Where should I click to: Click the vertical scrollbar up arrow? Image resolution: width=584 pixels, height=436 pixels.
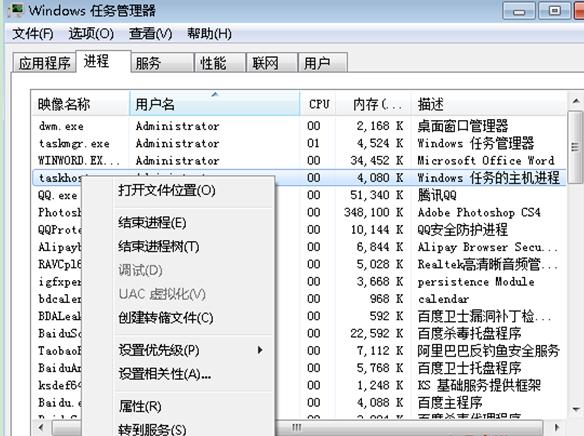tap(576, 101)
